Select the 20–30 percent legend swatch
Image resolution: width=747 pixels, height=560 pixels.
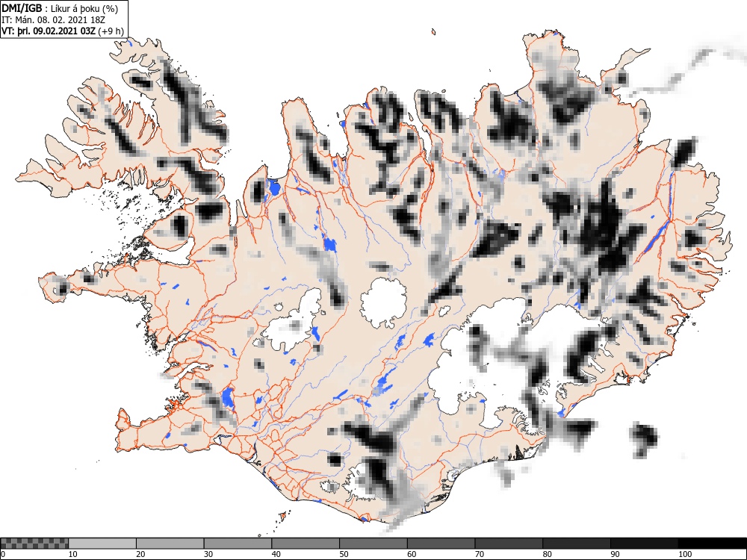[170, 544]
